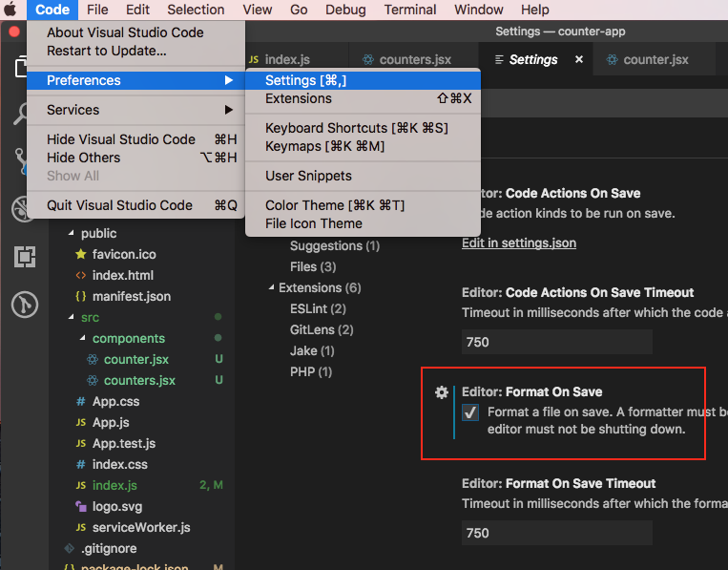Select Jake (1) in the settings tree

pyautogui.click(x=312, y=350)
